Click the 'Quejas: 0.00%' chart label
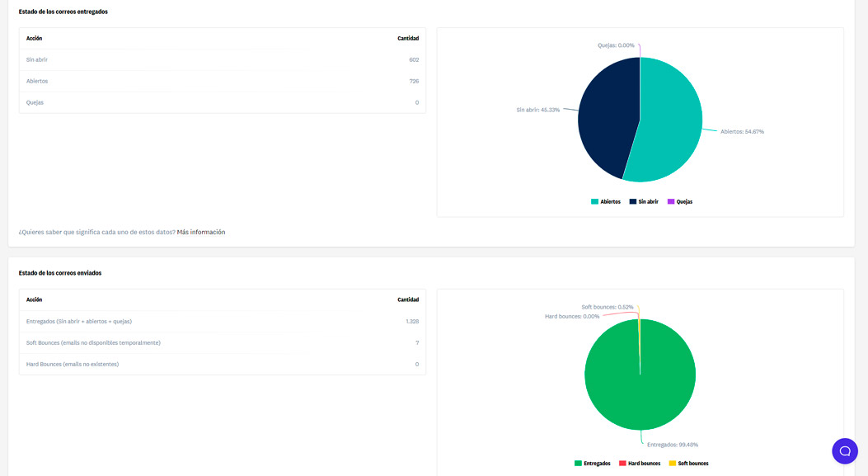The image size is (868, 476). pyautogui.click(x=616, y=45)
